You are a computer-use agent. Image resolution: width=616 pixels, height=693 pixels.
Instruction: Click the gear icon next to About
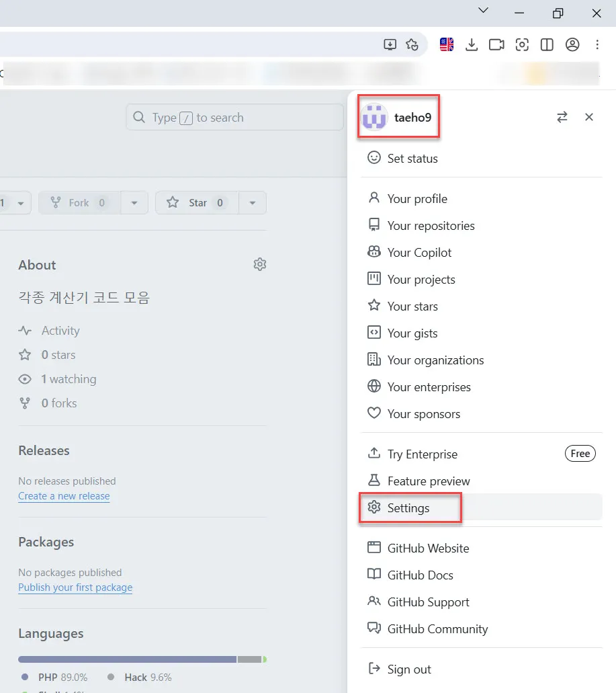coord(260,264)
